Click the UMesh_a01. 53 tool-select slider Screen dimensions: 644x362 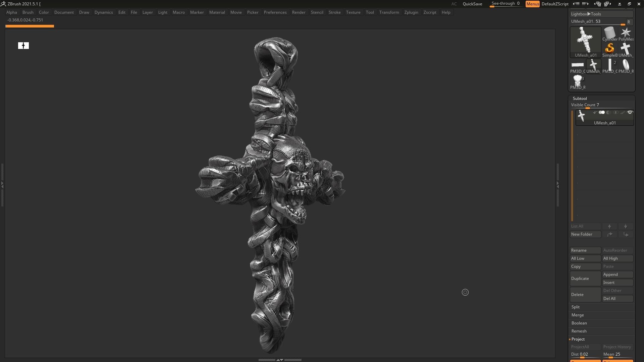click(x=597, y=22)
